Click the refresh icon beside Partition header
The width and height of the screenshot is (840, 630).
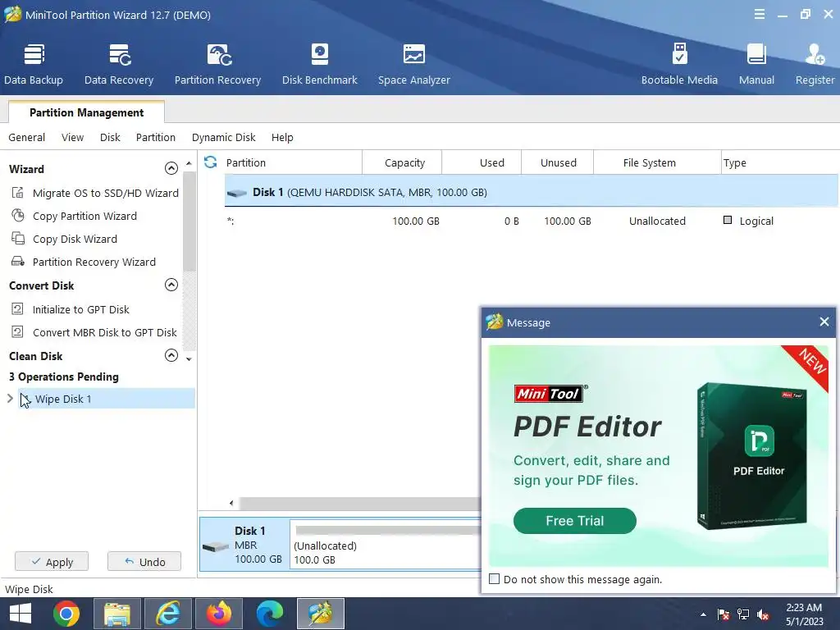(211, 162)
